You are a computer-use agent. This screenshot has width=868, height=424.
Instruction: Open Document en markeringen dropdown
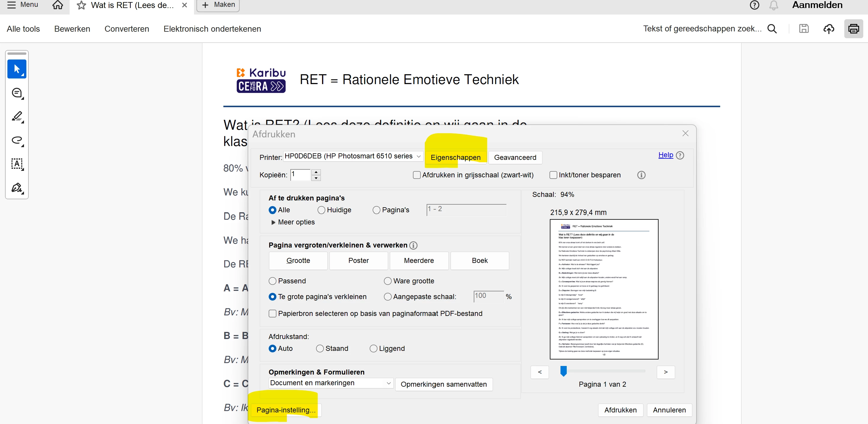331,383
